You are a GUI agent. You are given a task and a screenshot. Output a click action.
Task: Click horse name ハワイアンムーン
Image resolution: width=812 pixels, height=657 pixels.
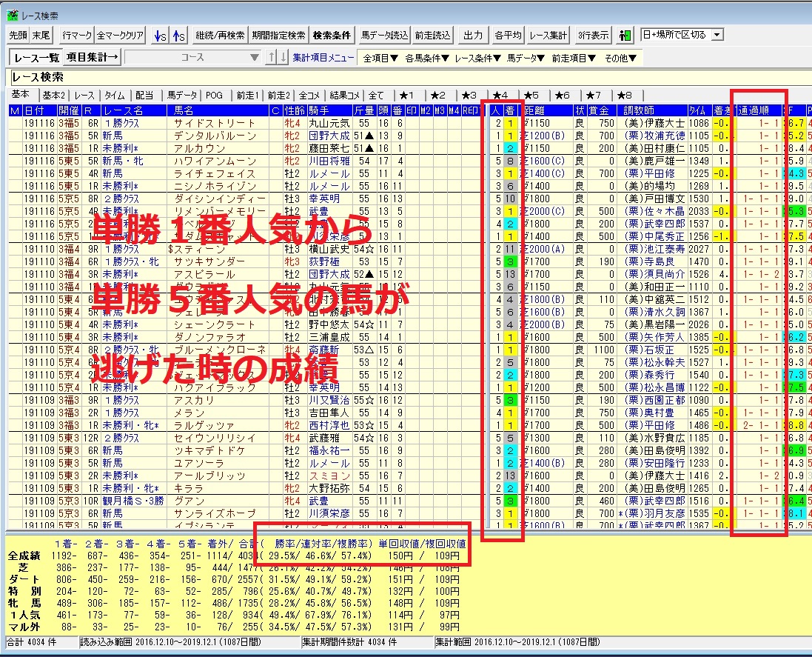coord(215,161)
